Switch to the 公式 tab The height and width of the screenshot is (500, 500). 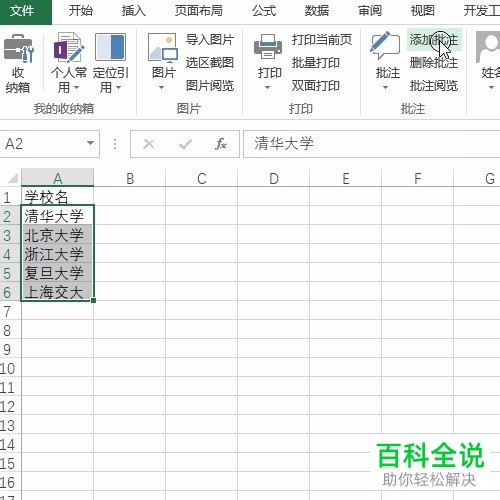point(264,11)
